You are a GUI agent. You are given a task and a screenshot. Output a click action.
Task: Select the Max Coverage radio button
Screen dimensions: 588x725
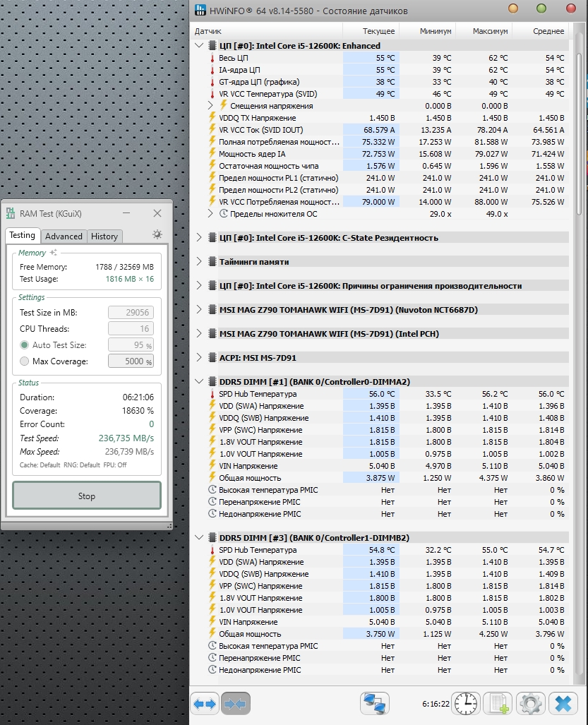[25, 361]
